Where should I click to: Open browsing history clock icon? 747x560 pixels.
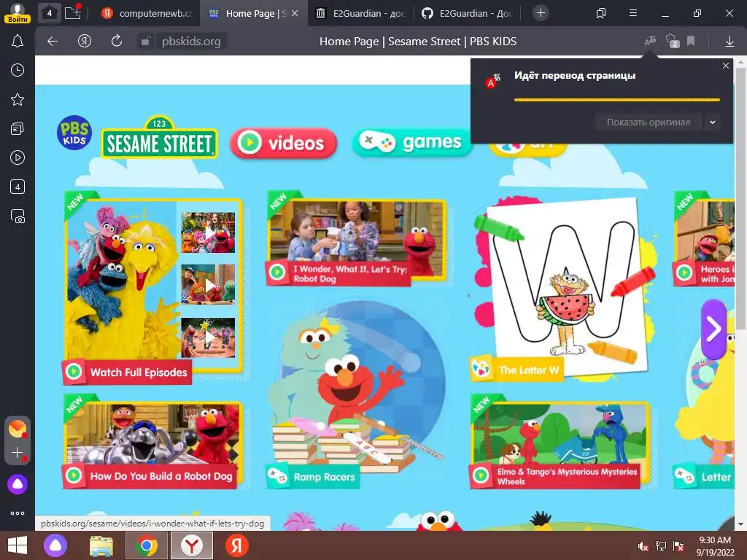pyautogui.click(x=18, y=70)
